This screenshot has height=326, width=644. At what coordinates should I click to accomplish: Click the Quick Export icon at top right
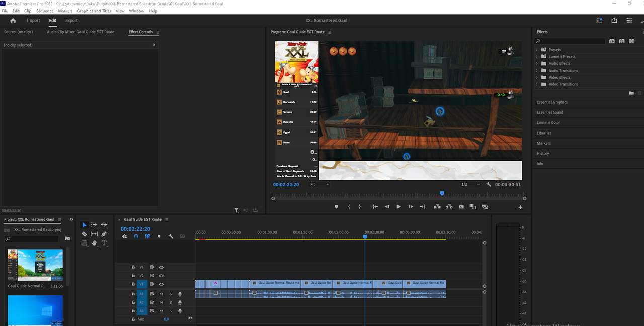coord(614,21)
